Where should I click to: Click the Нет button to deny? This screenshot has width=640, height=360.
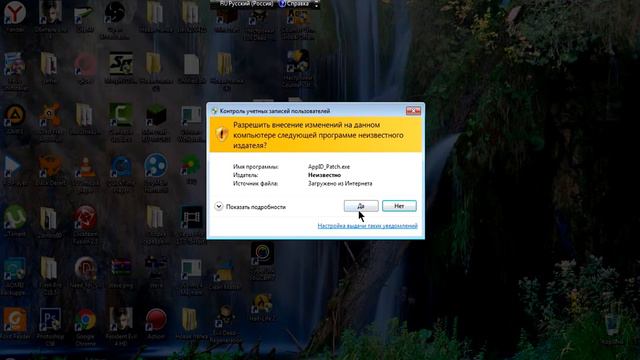click(x=399, y=206)
